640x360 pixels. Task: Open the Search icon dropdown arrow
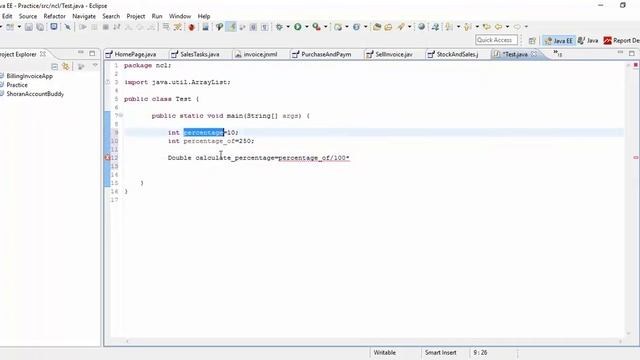click(409, 27)
